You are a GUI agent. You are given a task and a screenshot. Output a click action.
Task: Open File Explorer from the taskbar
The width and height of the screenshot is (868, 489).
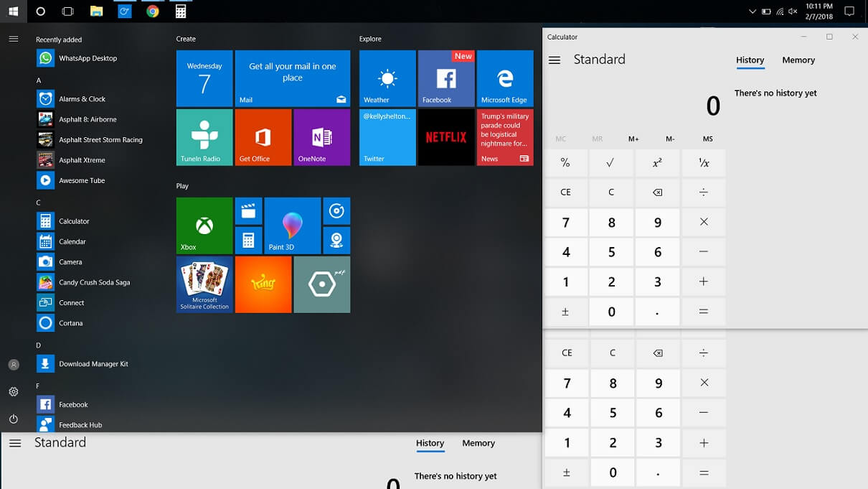(96, 11)
